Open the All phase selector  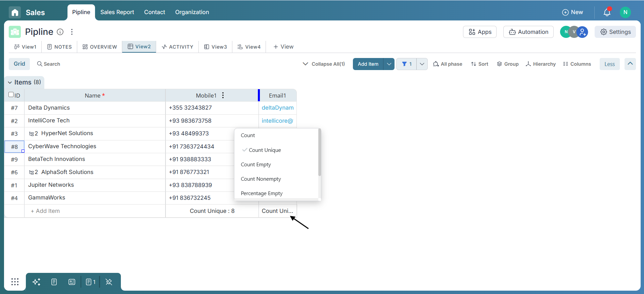[448, 64]
